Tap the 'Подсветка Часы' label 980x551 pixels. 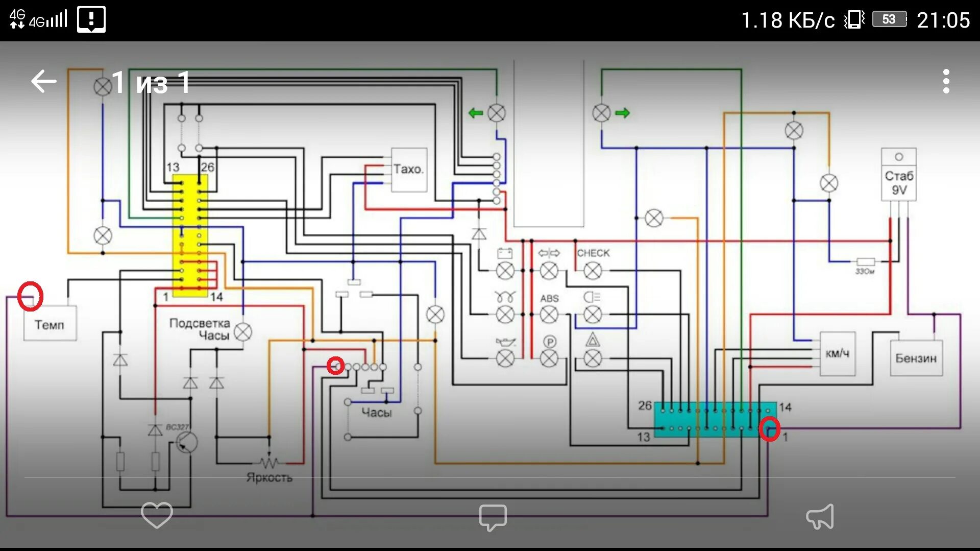(x=200, y=329)
